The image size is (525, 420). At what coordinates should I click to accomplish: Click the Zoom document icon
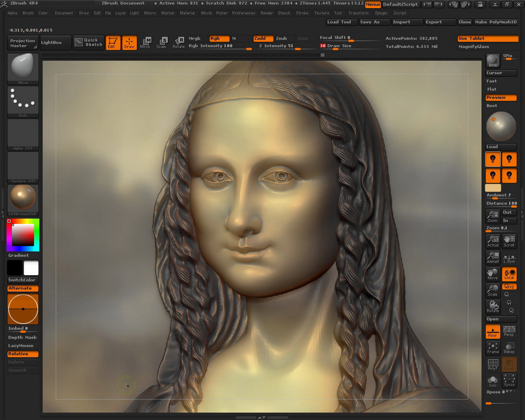coord(493,217)
